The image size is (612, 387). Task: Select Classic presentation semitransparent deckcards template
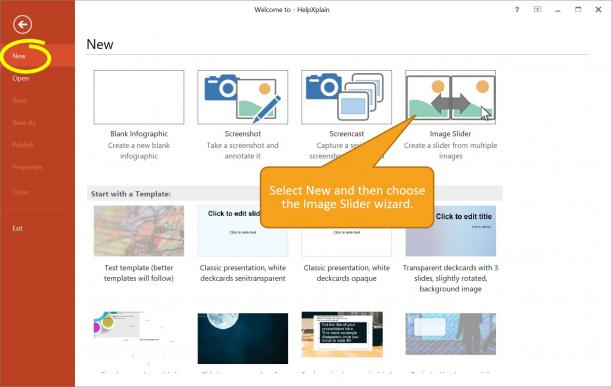[x=242, y=231]
